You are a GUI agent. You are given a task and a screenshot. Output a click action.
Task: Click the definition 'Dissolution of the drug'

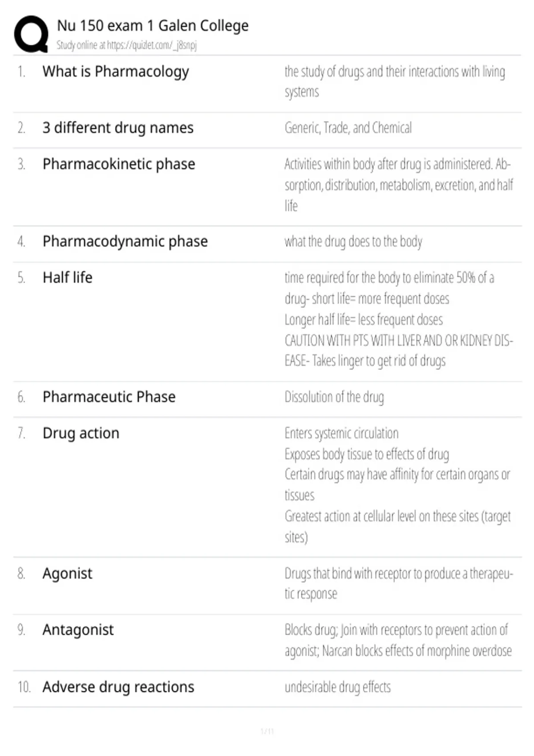click(334, 397)
